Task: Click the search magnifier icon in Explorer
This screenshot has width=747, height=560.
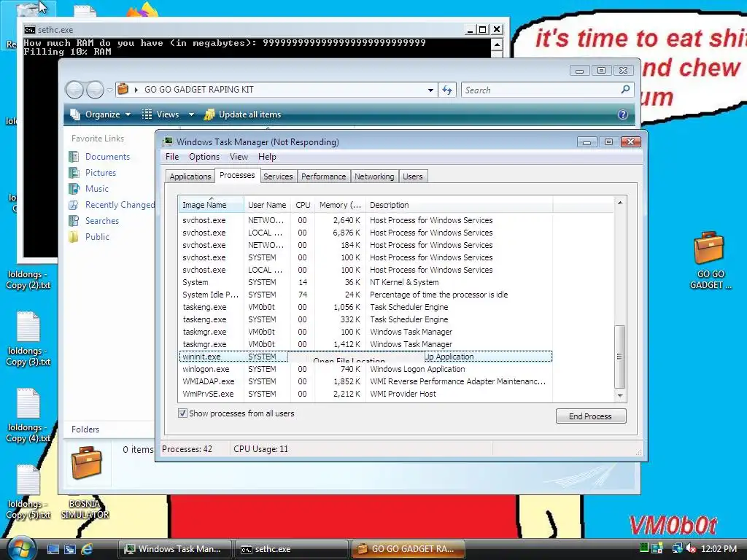Action: click(625, 89)
